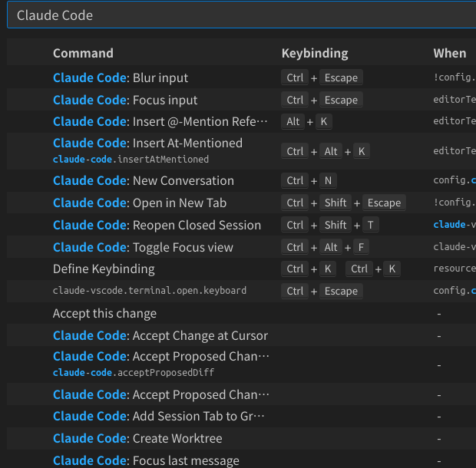This screenshot has height=468, width=476.
Task: Click the Ctrl + Alt + F keybinding
Action: pyautogui.click(x=325, y=247)
